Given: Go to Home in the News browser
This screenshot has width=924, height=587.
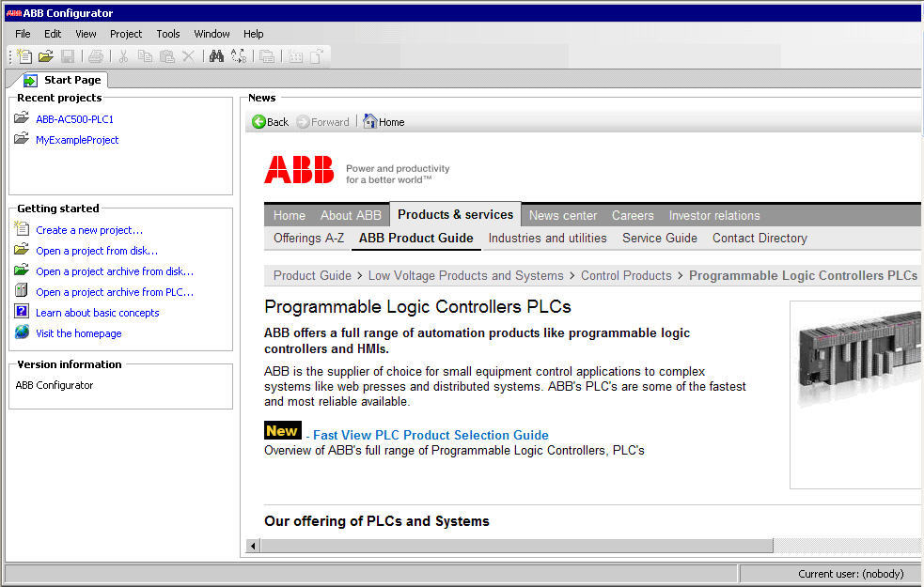Looking at the screenshot, I should click(x=384, y=122).
